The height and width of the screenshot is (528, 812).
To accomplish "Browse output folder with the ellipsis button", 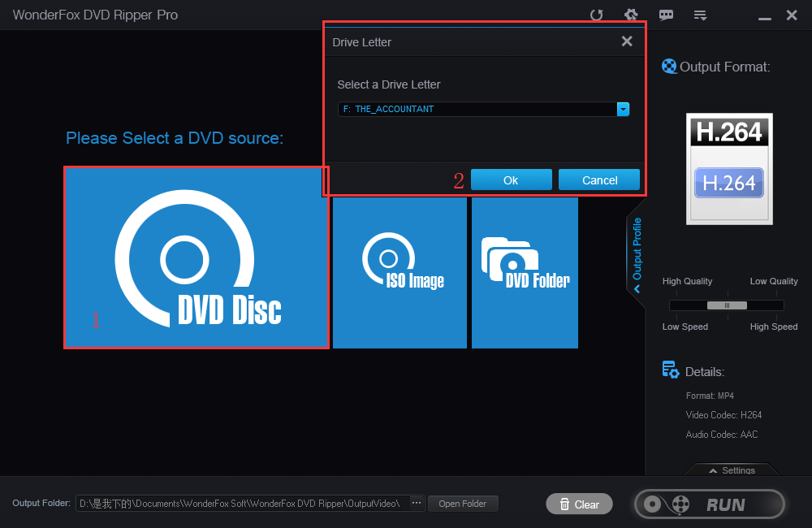I will (x=417, y=504).
